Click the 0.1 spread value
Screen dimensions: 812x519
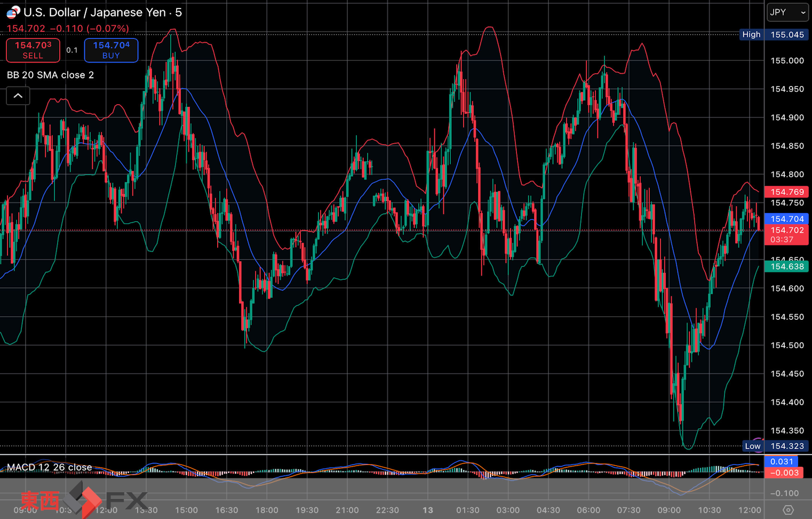pyautogui.click(x=72, y=50)
